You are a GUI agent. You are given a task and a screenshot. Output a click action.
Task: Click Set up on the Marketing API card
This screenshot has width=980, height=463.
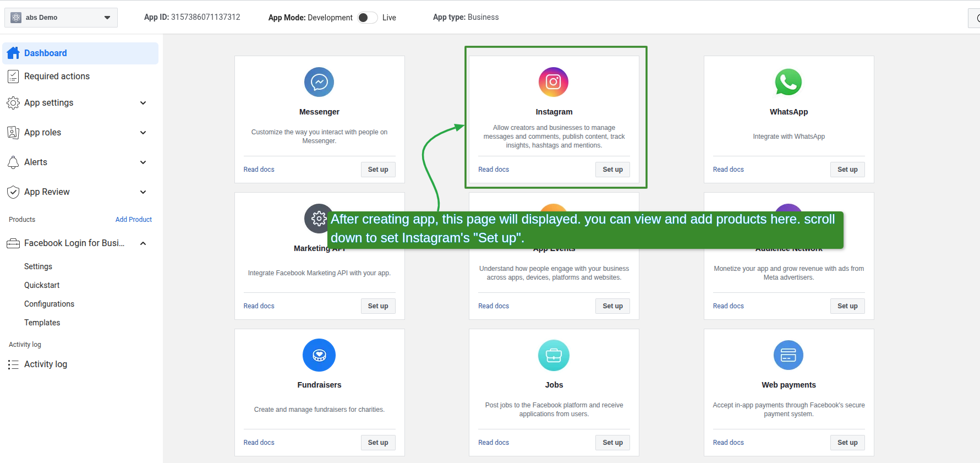click(378, 306)
